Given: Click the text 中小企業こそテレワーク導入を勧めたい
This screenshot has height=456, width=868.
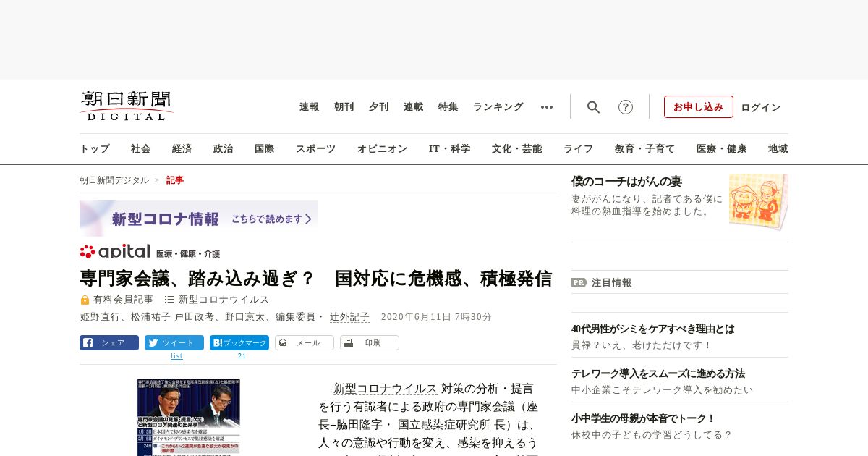Looking at the screenshot, I should 662,390.
